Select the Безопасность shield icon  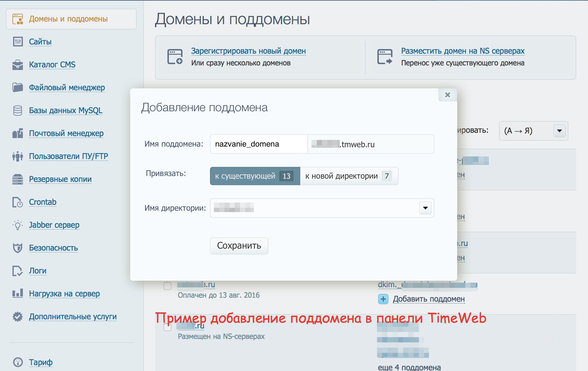(18, 248)
